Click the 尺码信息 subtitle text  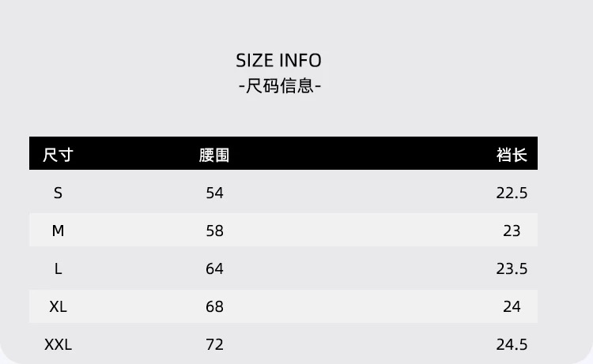pyautogui.click(x=279, y=86)
